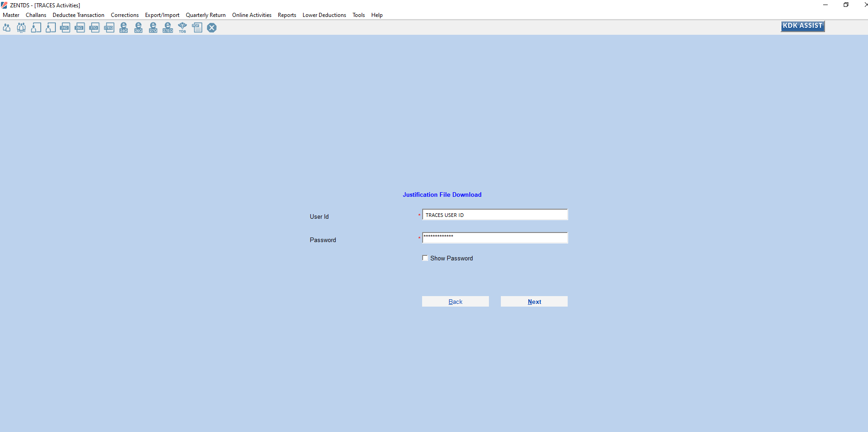Select the e-27Q return icon
The height and width of the screenshot is (432, 868).
153,27
